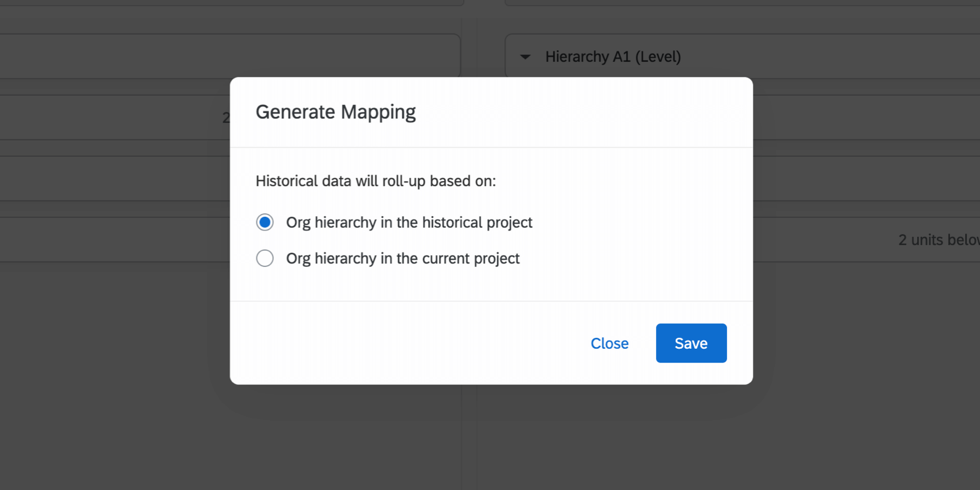Click the "Historical data will roll-up based on" text
This screenshot has width=980, height=490.
pyautogui.click(x=375, y=181)
